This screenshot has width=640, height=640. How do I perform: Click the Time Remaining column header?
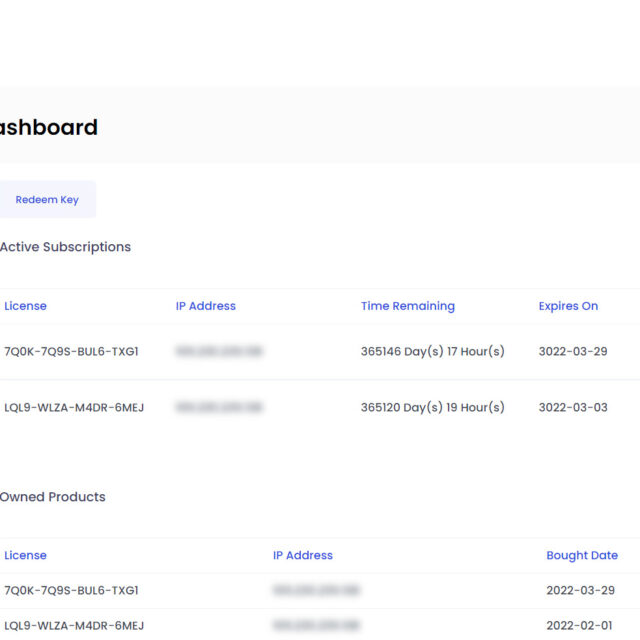click(x=408, y=306)
